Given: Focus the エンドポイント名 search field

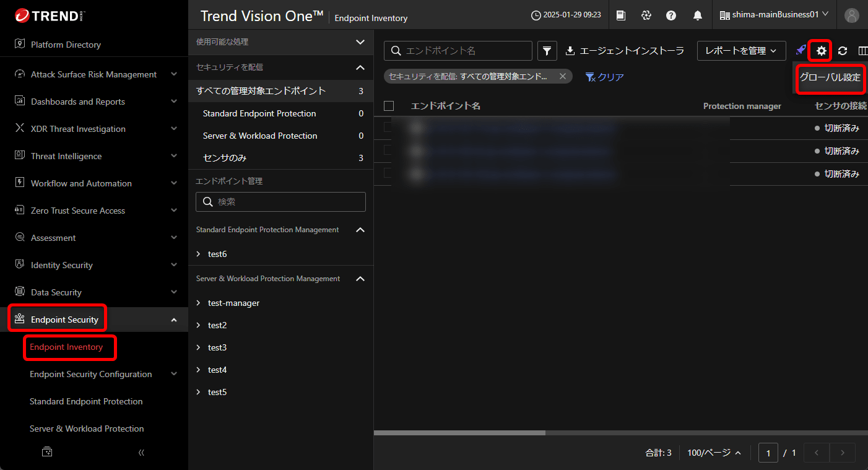Looking at the screenshot, I should [458, 51].
